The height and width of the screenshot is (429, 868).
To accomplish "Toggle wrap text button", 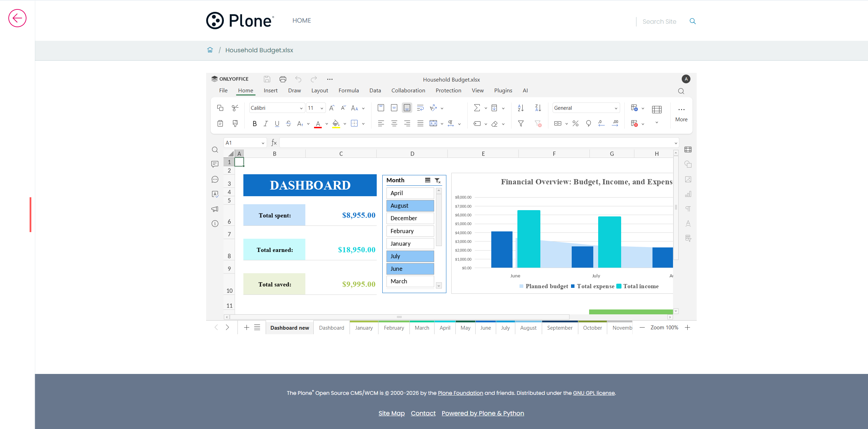I will (x=420, y=108).
